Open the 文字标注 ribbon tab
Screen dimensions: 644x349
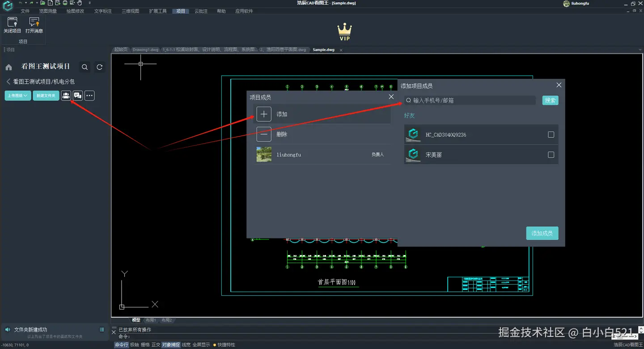click(103, 11)
